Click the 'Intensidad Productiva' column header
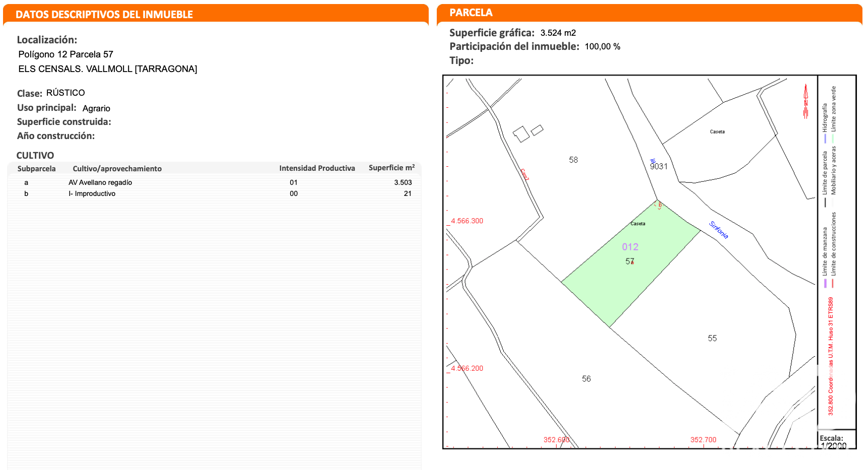 (317, 168)
